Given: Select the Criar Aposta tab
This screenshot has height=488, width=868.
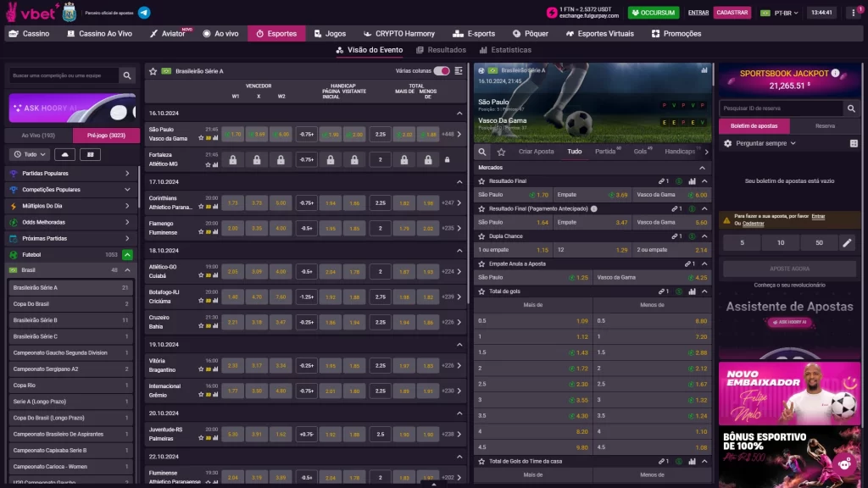Looking at the screenshot, I should click(536, 152).
